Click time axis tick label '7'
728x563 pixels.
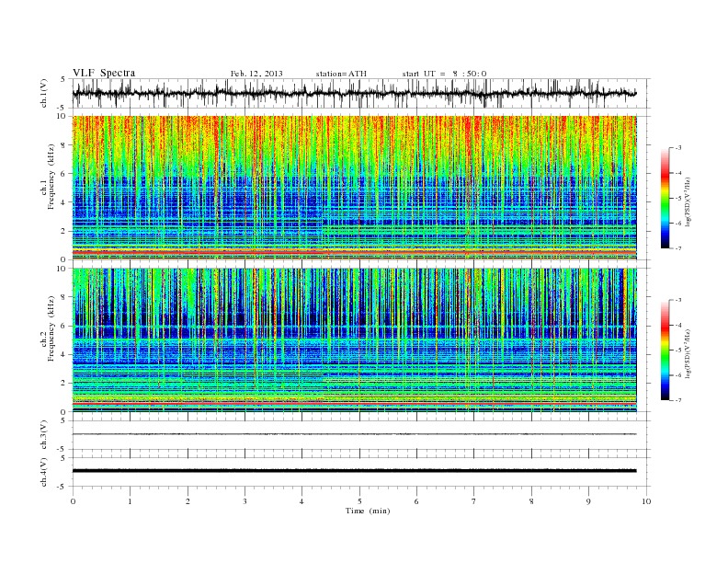pyautogui.click(x=474, y=501)
